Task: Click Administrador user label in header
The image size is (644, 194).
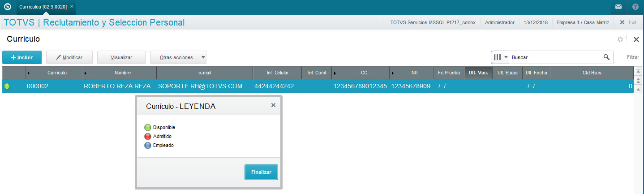Action: tap(500, 22)
